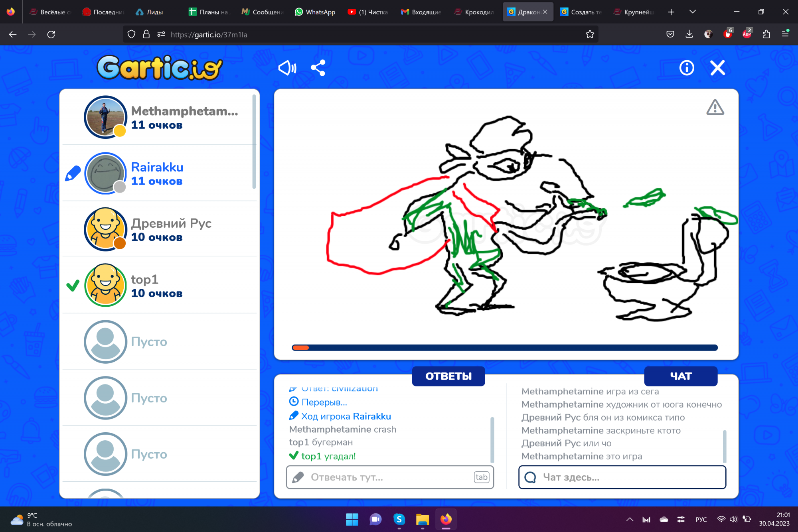The height and width of the screenshot is (532, 798).
Task: Select Древний Рус's avatar picture
Action: click(105, 230)
